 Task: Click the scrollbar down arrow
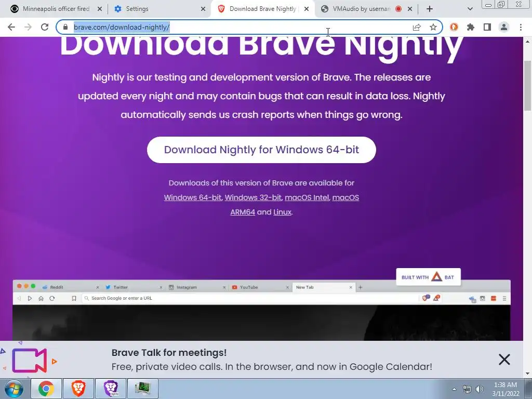tap(527, 374)
